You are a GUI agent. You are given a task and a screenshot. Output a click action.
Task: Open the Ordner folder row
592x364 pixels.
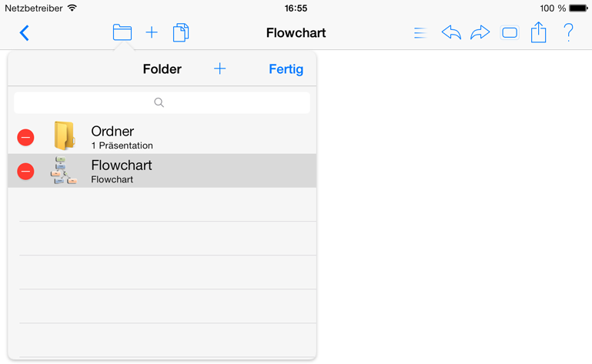[x=162, y=137]
